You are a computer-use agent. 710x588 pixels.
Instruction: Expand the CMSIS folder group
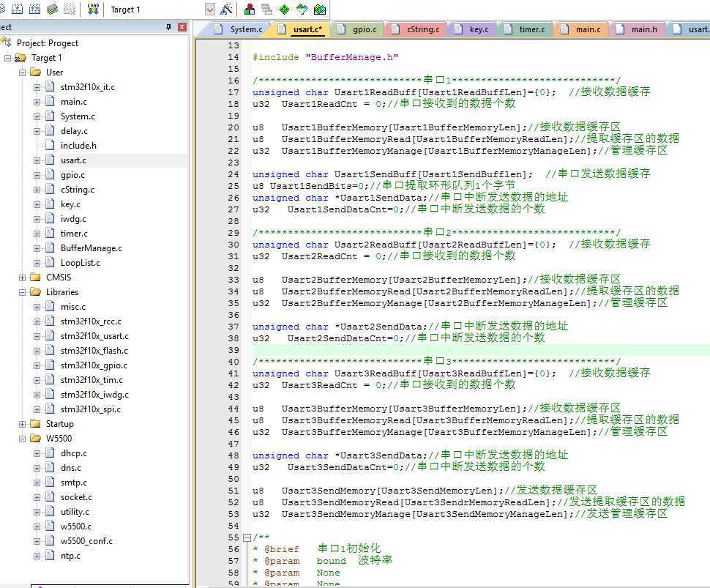pos(22,278)
